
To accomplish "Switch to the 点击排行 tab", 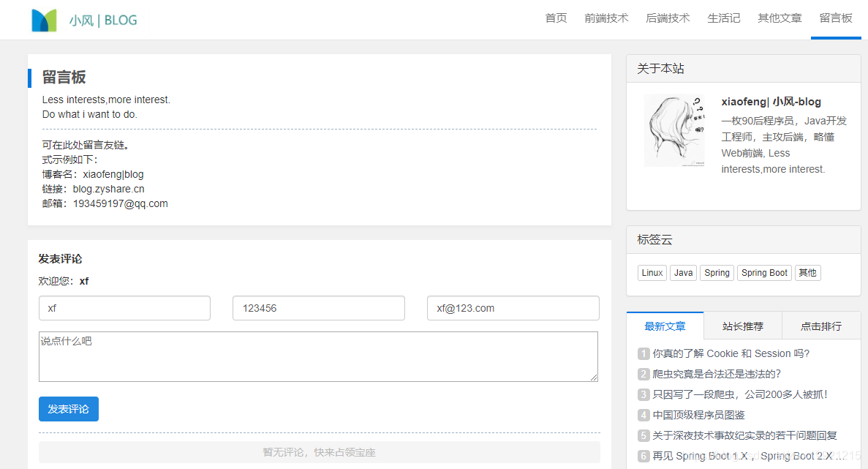I will pyautogui.click(x=820, y=326).
